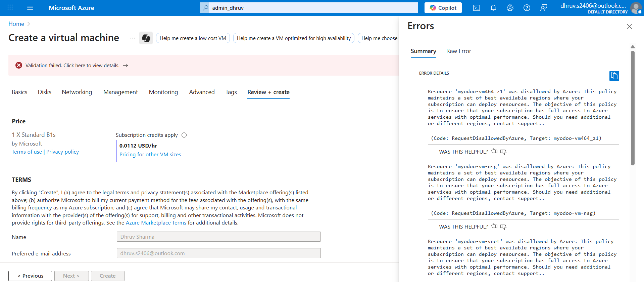Click the Next button
The width and height of the screenshot is (644, 282).
(x=71, y=276)
